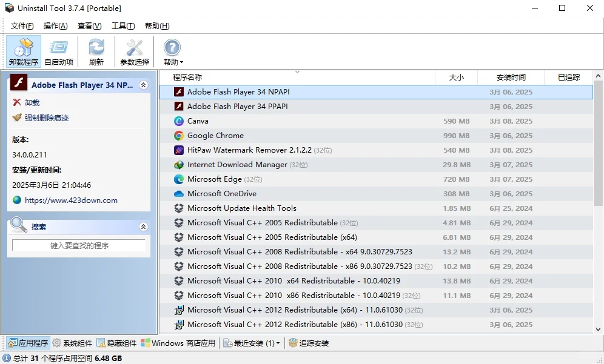The image size is (604, 364).
Task: Click the Adobe Flash Player 34 PPAPI row icon
Action: coord(179,106)
